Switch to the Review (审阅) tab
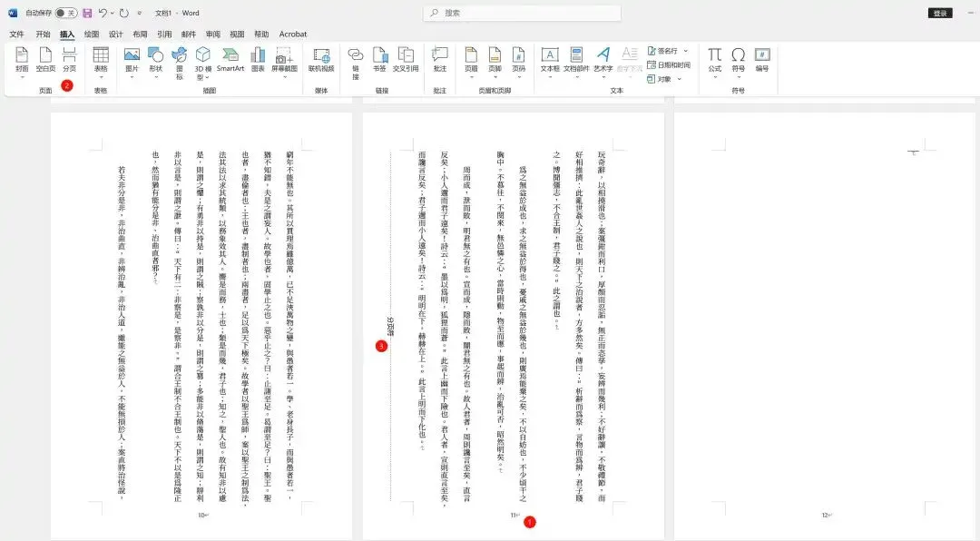Viewport: 980px width, 541px height. 213,34
